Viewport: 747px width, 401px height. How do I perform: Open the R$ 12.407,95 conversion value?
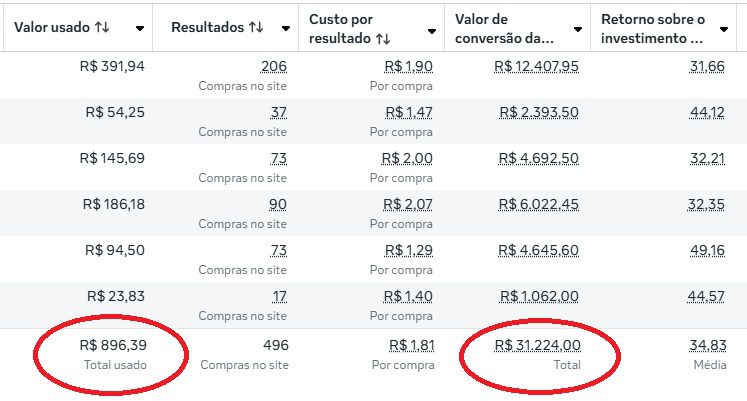(x=537, y=67)
